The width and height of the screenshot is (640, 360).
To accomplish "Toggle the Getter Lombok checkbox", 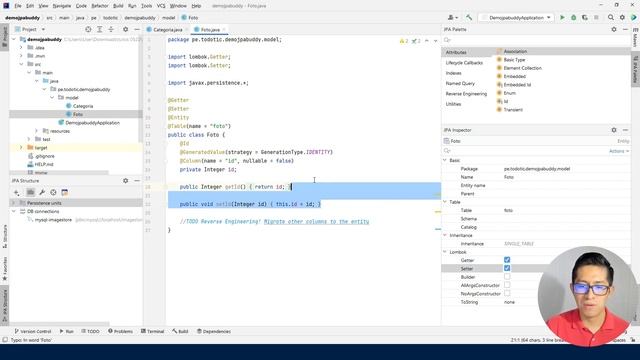I will [x=507, y=260].
